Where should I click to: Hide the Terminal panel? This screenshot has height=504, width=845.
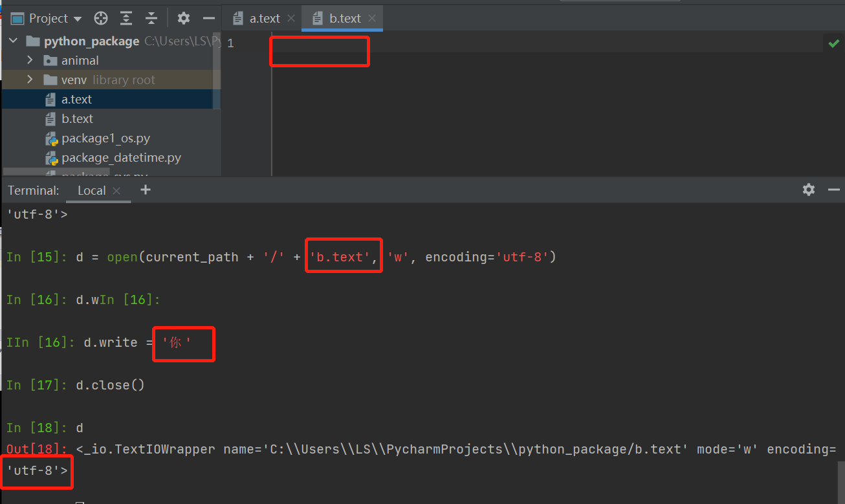(x=834, y=190)
